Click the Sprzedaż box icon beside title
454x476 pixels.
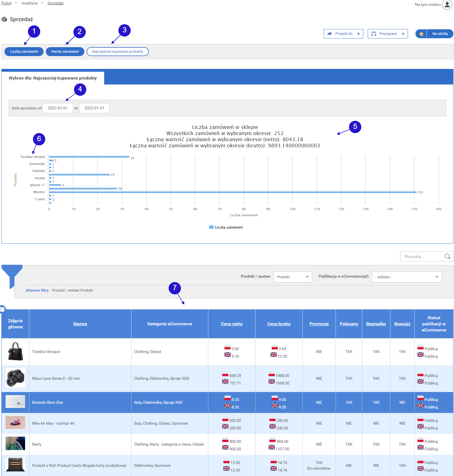(x=4, y=19)
